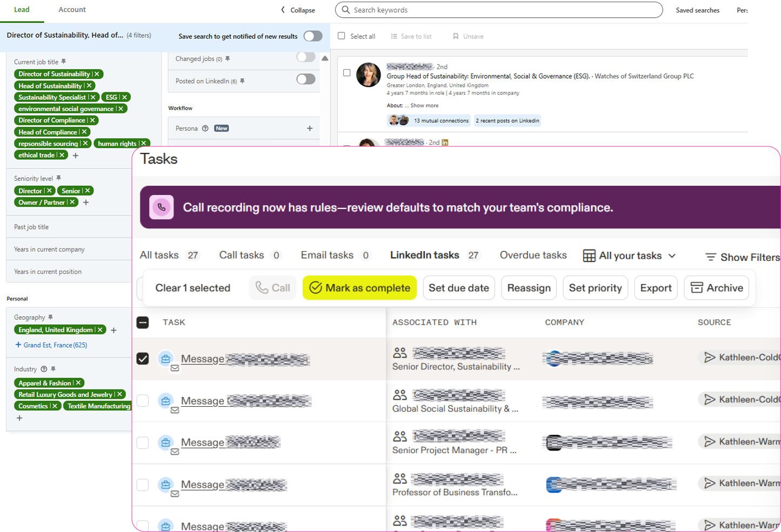This screenshot has height=532, width=781.
Task: Click the pin icon next to Industry
Action: pyautogui.click(x=53, y=369)
